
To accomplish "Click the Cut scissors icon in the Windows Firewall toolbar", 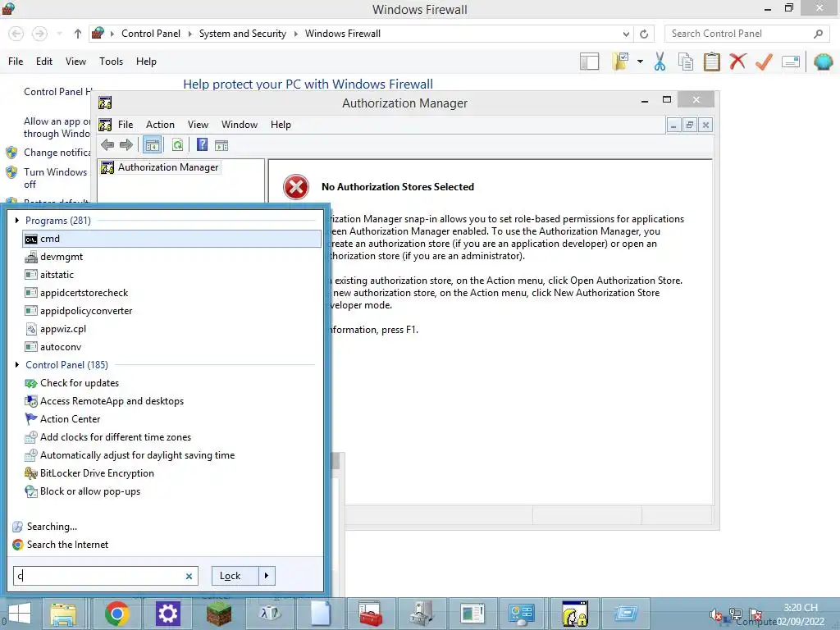I will pyautogui.click(x=660, y=62).
